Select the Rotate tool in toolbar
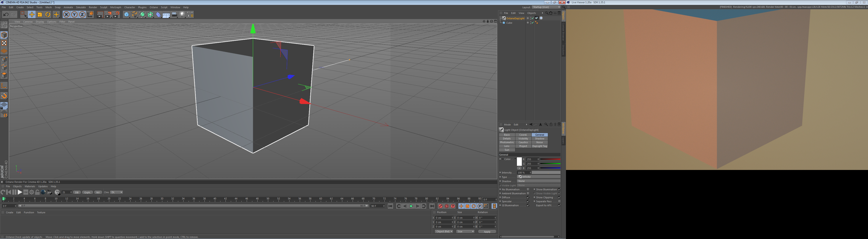The width and height of the screenshot is (868, 239). [48, 15]
